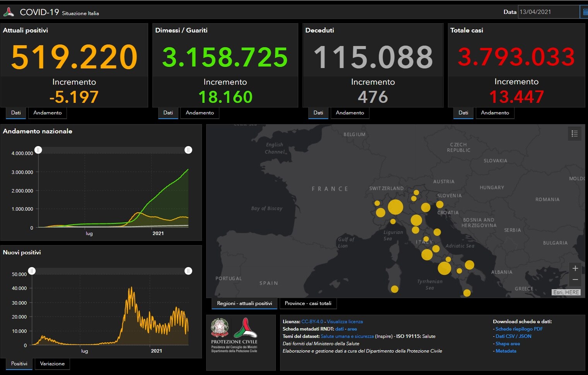Image resolution: width=588 pixels, height=375 pixels.
Task: Click the -5.197 increment value
Action: (x=74, y=97)
